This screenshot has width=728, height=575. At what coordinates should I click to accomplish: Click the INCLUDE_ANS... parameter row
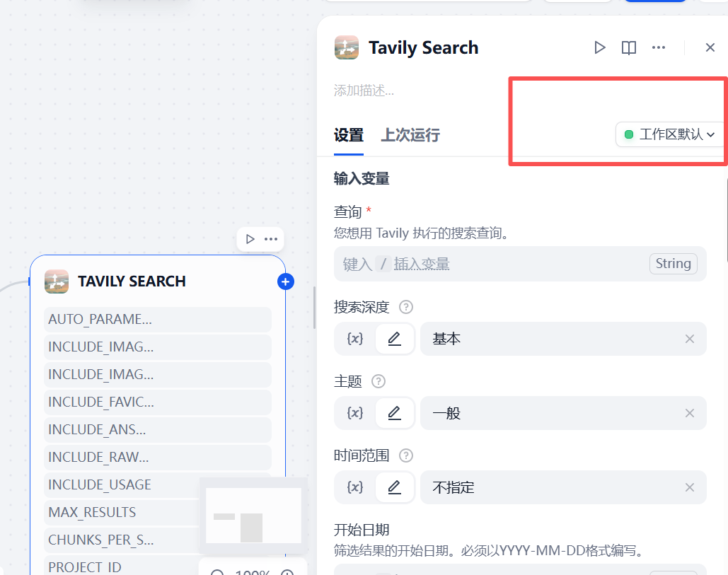[x=157, y=430]
